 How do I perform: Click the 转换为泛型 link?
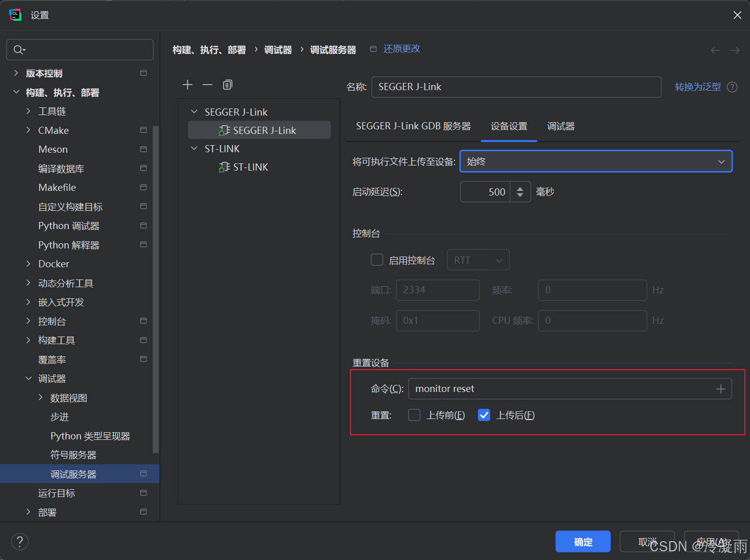[698, 87]
